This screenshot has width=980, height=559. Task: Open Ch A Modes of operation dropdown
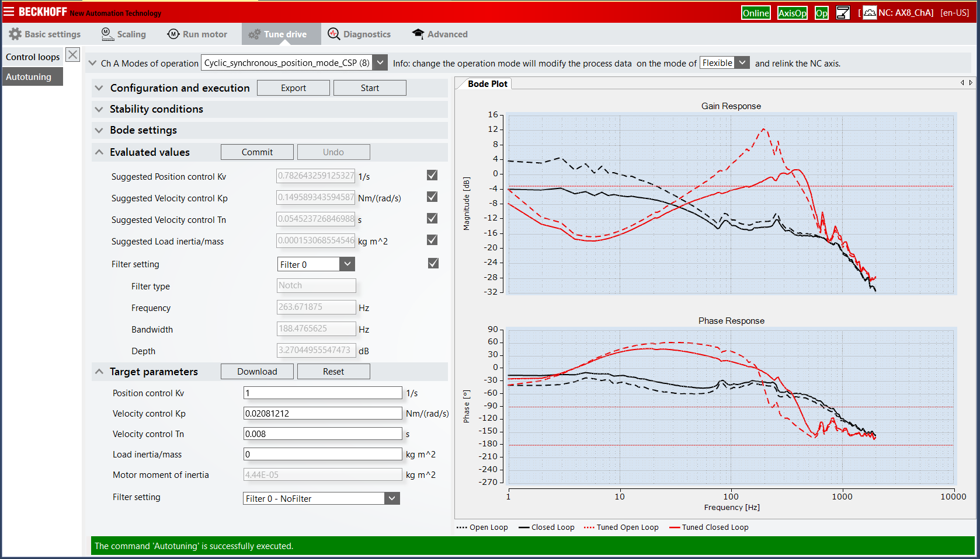click(380, 62)
